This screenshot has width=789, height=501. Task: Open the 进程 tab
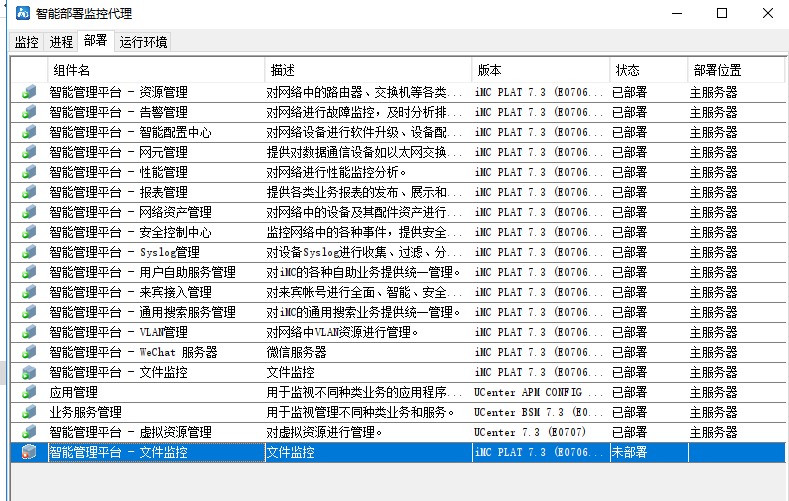(61, 42)
